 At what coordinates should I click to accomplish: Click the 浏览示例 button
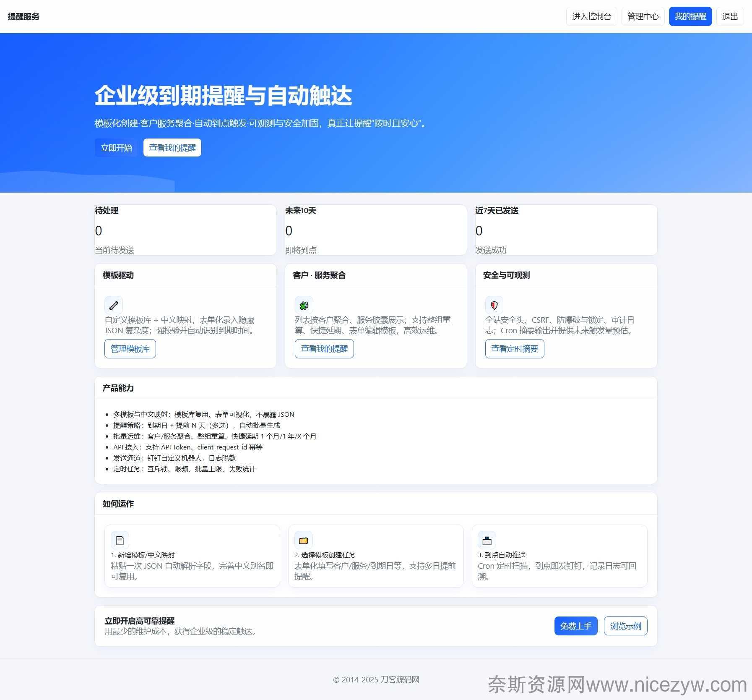625,626
